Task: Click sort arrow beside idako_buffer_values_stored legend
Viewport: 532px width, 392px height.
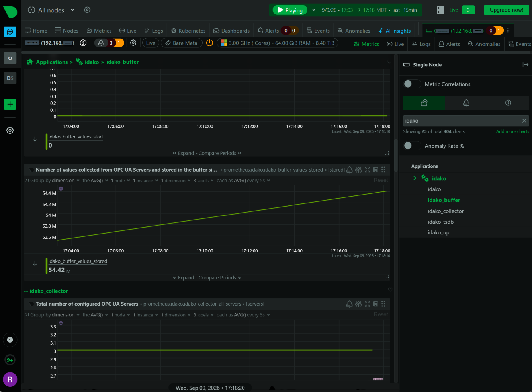Action: pyautogui.click(x=35, y=263)
